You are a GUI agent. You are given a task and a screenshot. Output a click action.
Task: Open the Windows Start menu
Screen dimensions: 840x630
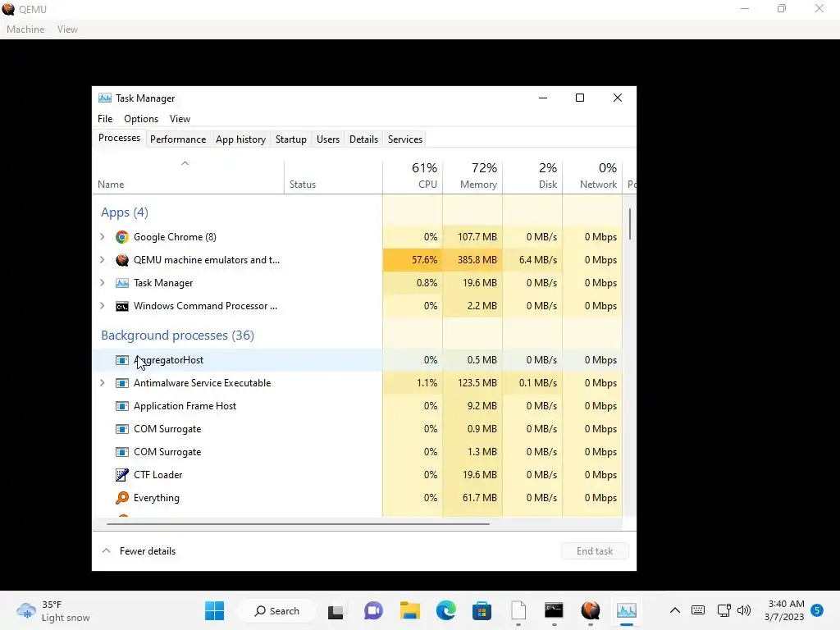tap(214, 610)
